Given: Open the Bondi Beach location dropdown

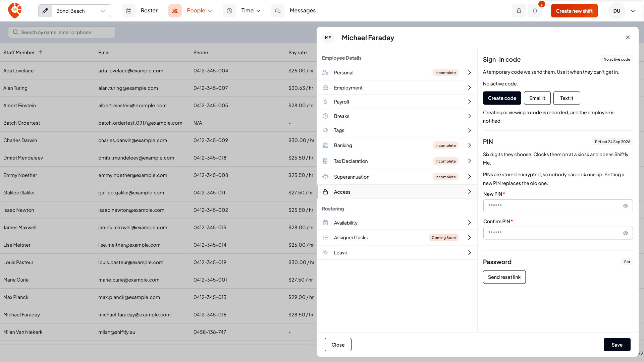Looking at the screenshot, I should [81, 11].
